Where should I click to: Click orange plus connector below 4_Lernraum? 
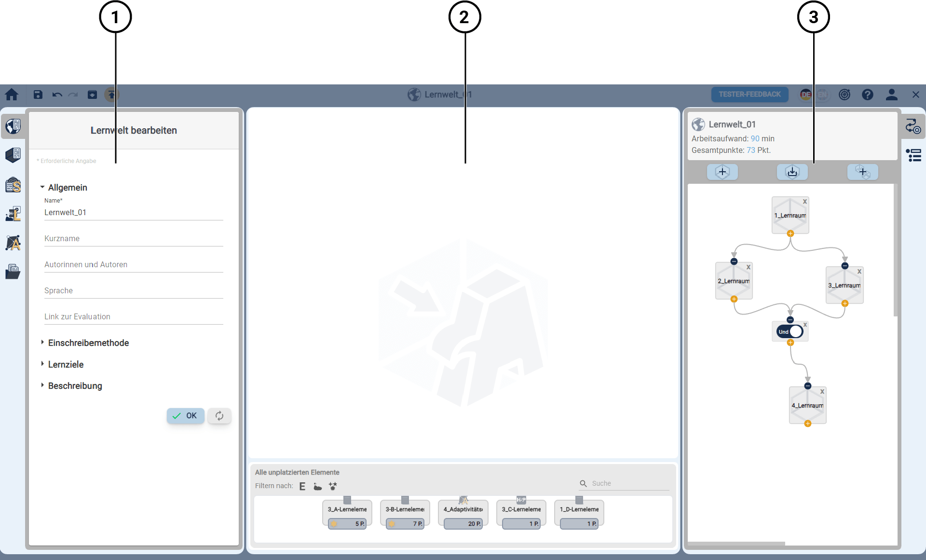[807, 423]
